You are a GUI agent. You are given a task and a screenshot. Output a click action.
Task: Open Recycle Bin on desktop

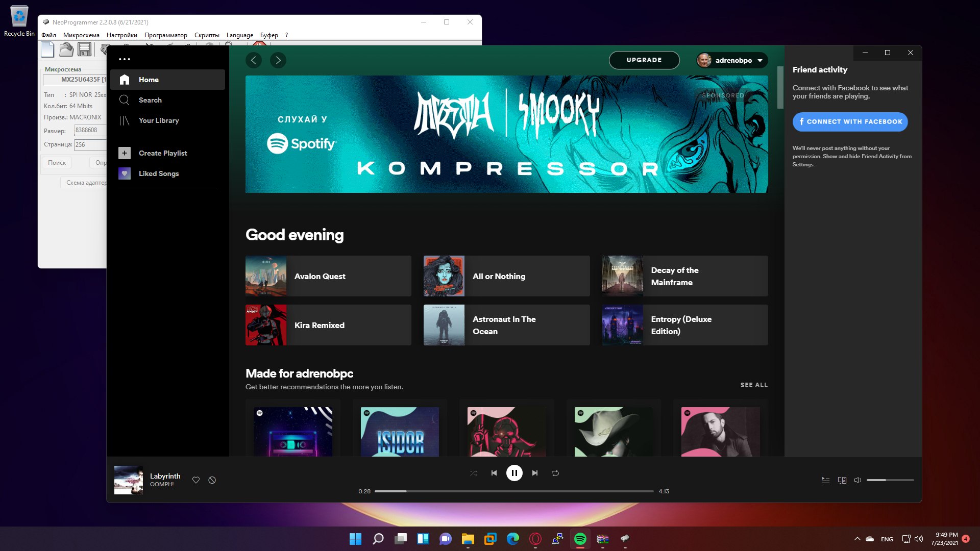pos(19,21)
